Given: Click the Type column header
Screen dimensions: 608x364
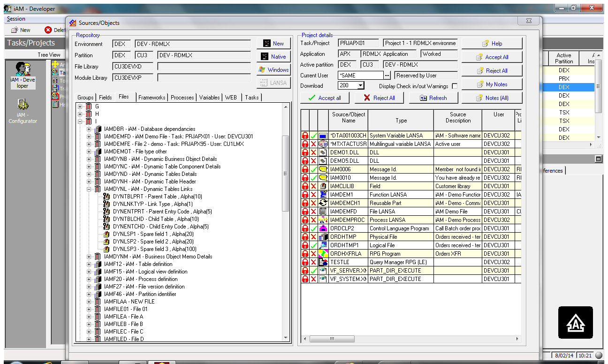Looking at the screenshot, I should point(401,120).
